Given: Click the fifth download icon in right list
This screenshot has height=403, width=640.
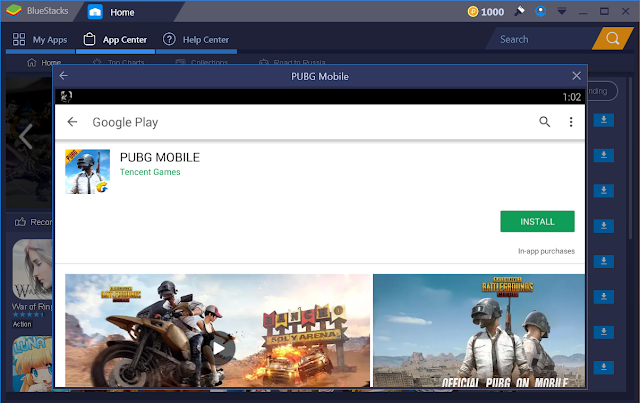Looking at the screenshot, I should click(x=603, y=261).
